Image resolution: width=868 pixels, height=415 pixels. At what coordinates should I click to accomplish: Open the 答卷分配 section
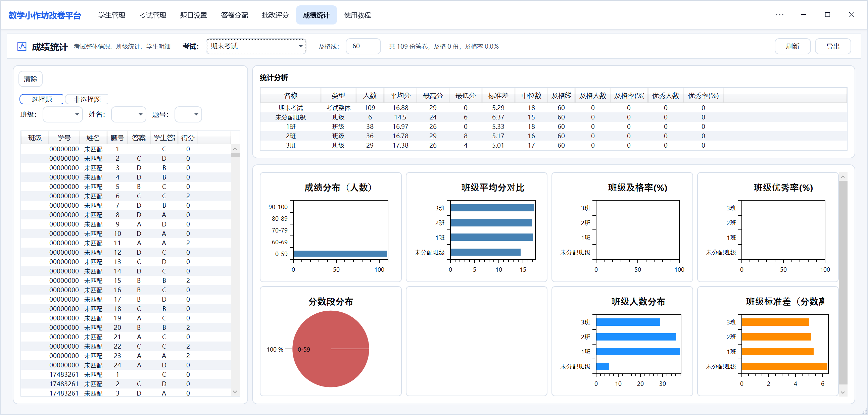[234, 15]
